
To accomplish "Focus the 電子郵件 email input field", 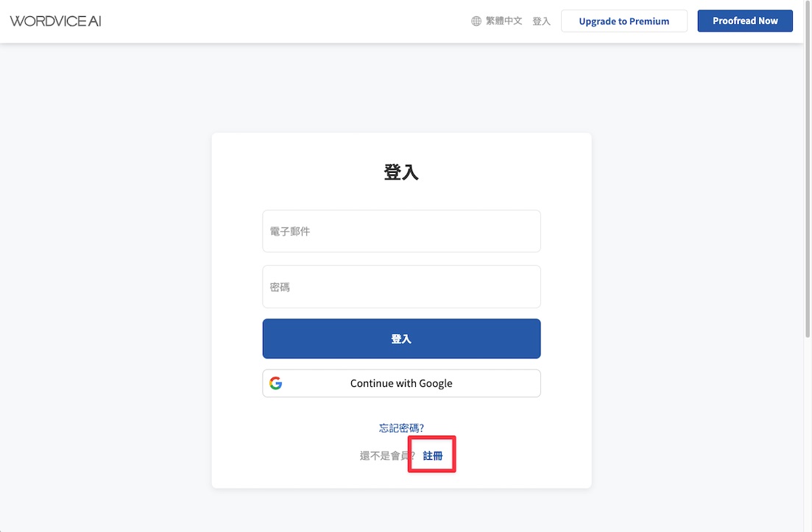I will (401, 231).
